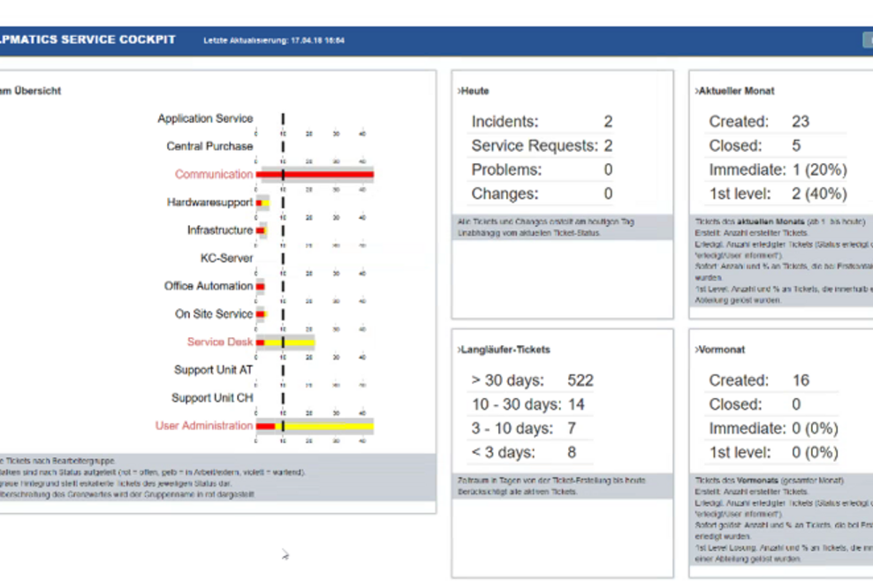The width and height of the screenshot is (873, 588).
Task: Click the > 30 days ticket count 522
Action: 581,380
